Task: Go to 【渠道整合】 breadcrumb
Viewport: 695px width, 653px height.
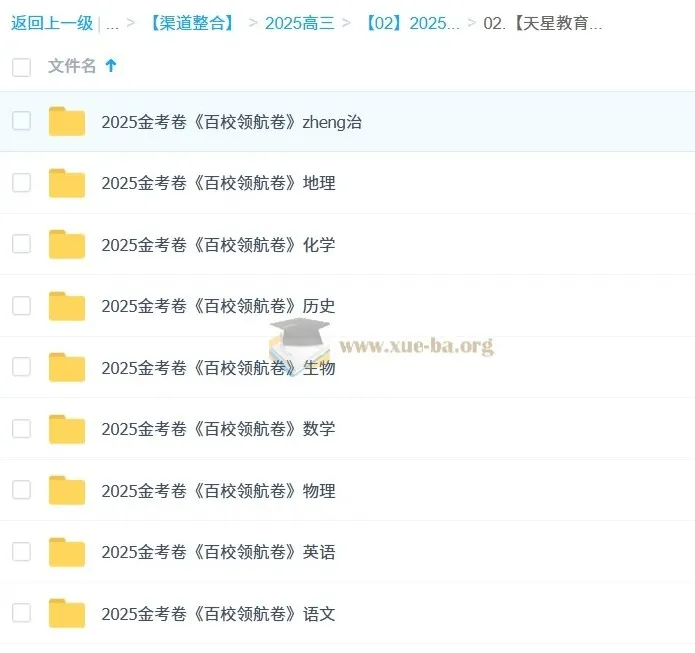Action: coord(192,23)
